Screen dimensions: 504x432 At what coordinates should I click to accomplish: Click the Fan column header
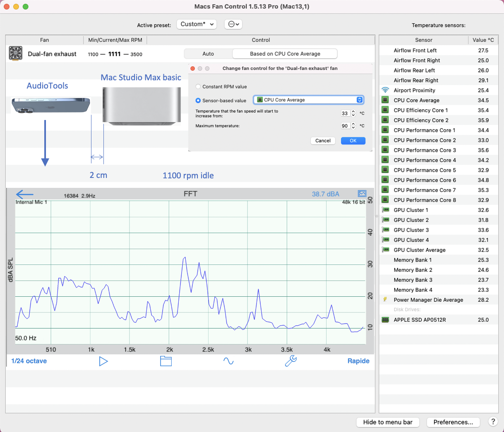[x=45, y=40]
